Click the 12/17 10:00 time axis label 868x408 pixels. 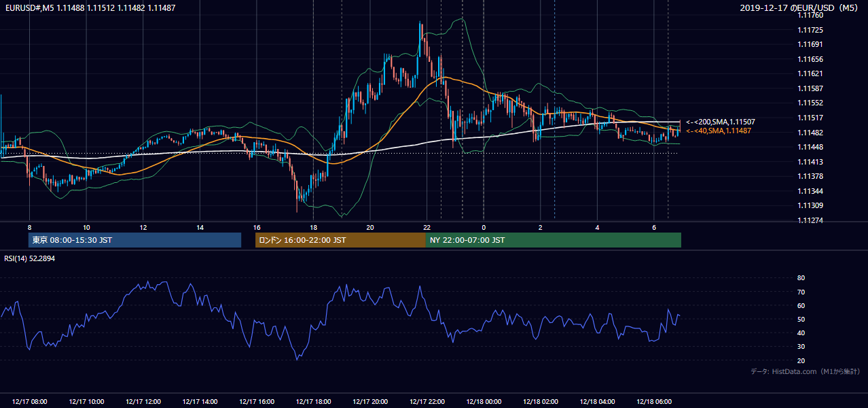pos(86,402)
